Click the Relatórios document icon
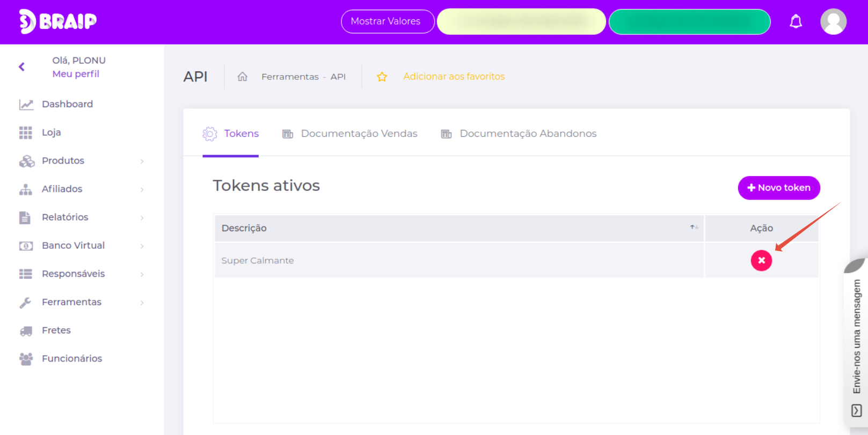This screenshot has width=868, height=435. [x=25, y=217]
